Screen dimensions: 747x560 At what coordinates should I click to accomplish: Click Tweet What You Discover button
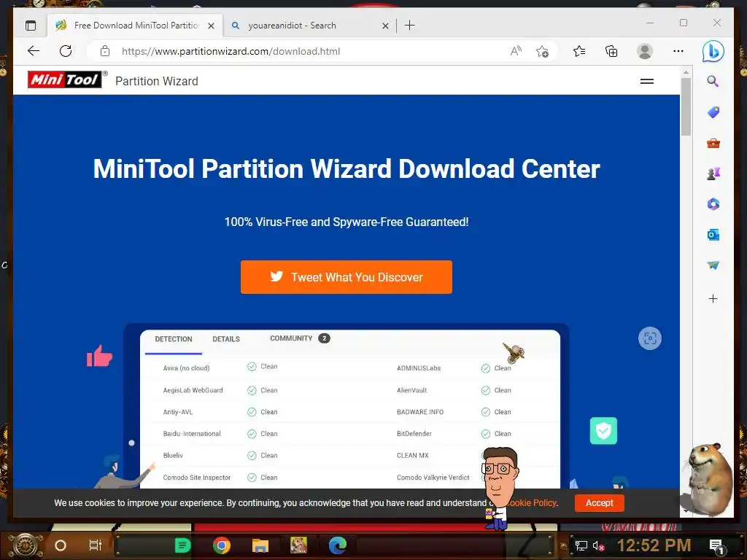347,277
